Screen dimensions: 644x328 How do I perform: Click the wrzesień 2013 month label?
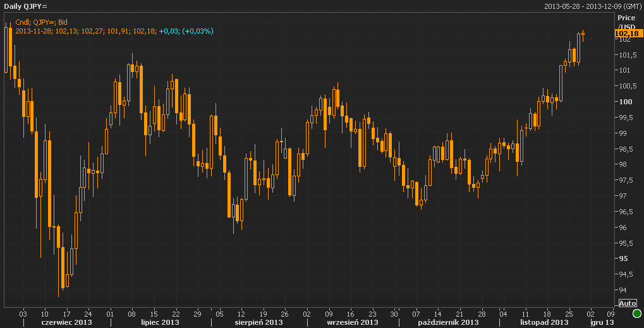tap(353, 322)
